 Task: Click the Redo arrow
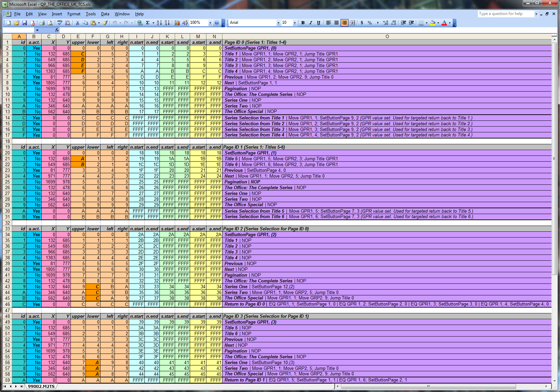[126, 23]
